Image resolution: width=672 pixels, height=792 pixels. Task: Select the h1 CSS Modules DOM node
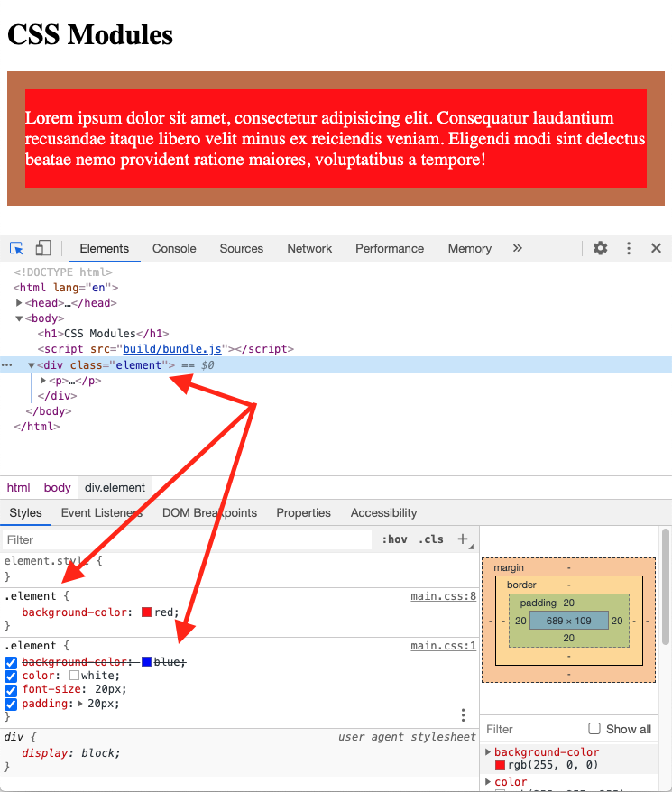(x=103, y=334)
